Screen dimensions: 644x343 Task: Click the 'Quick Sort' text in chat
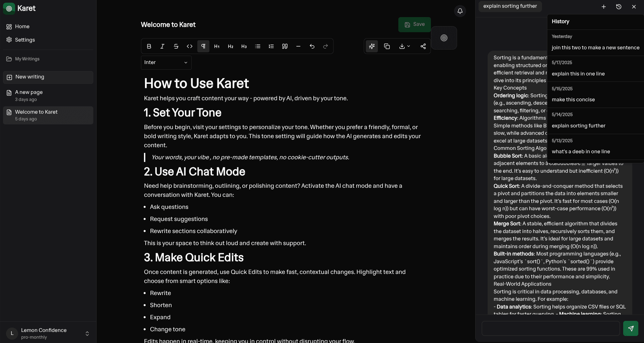point(506,186)
